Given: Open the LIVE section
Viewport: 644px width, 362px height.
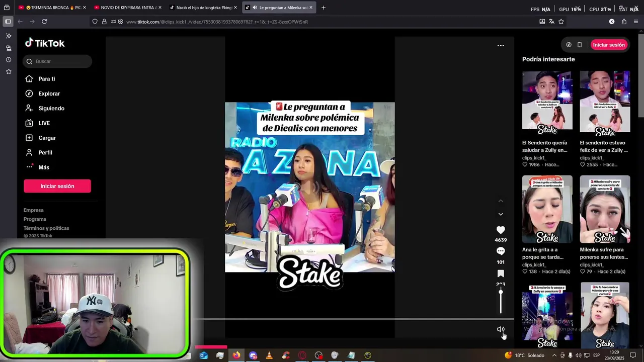Looking at the screenshot, I should (x=44, y=123).
